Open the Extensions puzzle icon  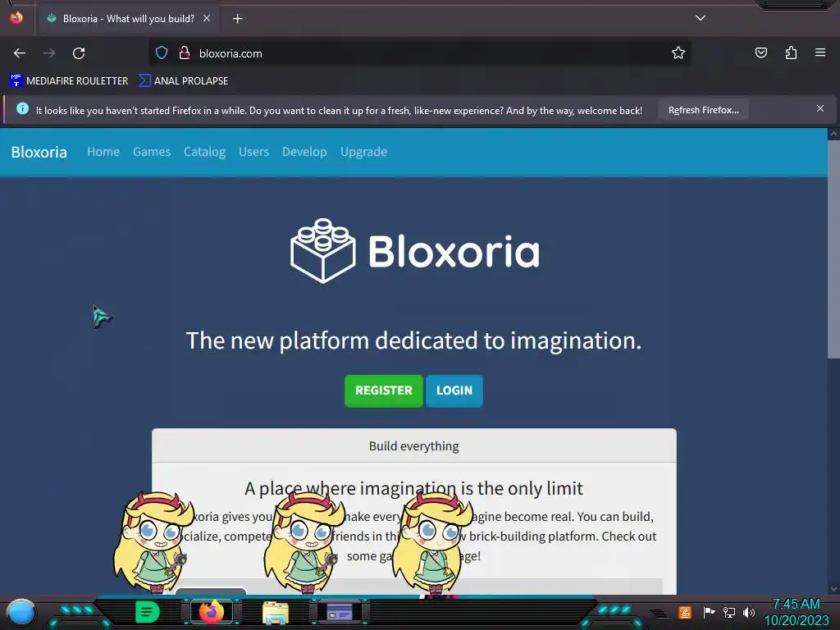[791, 53]
